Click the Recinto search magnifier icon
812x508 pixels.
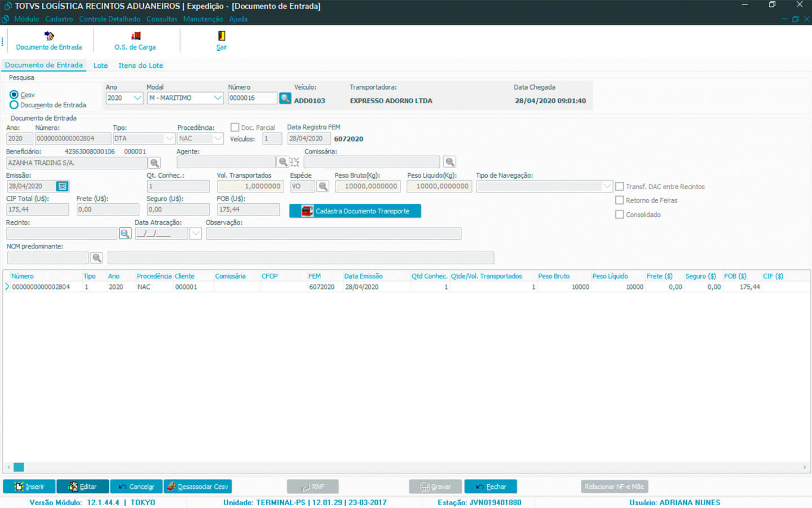(x=125, y=234)
